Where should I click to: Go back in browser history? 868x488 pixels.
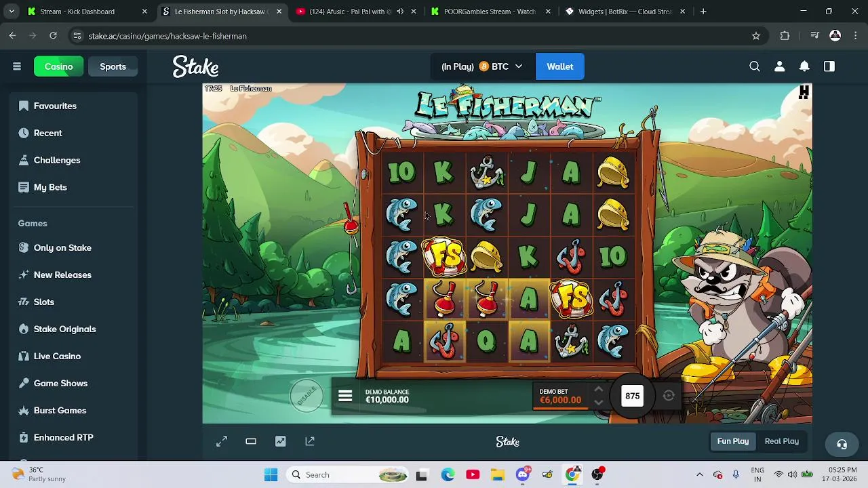[12, 36]
